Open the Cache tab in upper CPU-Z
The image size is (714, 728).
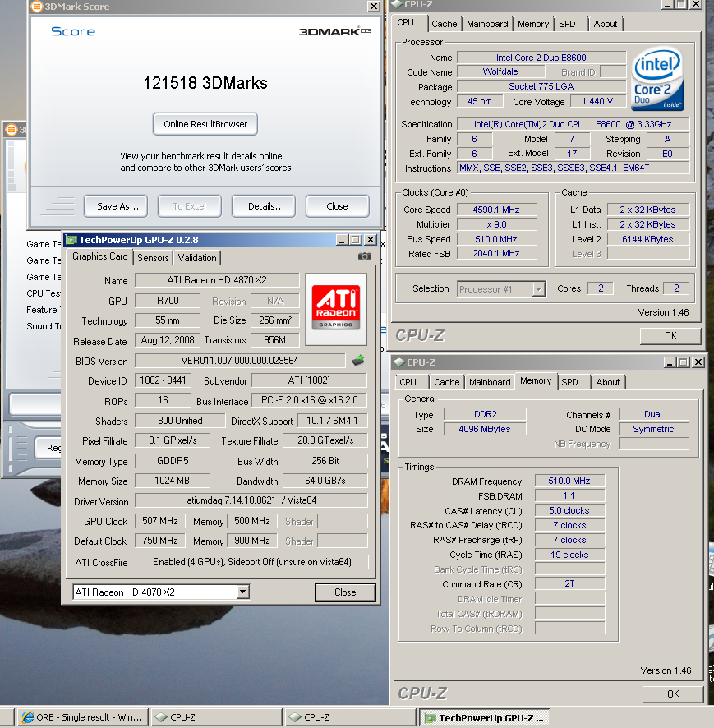444,24
